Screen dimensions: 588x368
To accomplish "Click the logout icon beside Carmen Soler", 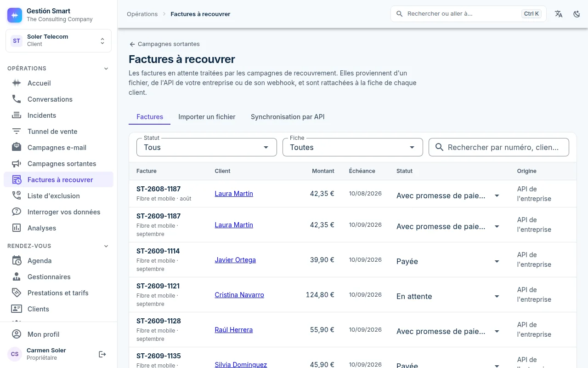I will (102, 354).
